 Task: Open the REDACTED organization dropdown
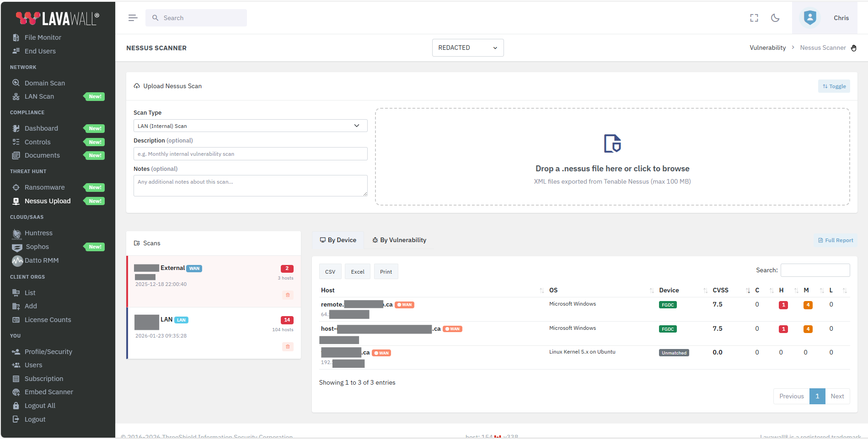pos(467,48)
